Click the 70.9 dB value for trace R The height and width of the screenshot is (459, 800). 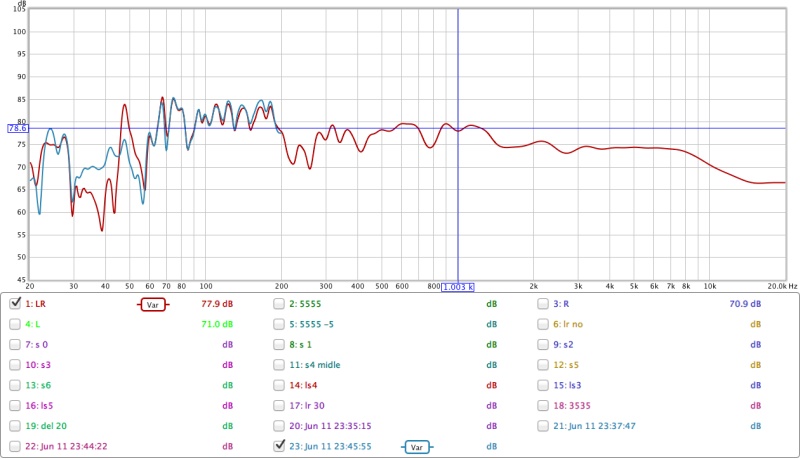pyautogui.click(x=744, y=304)
